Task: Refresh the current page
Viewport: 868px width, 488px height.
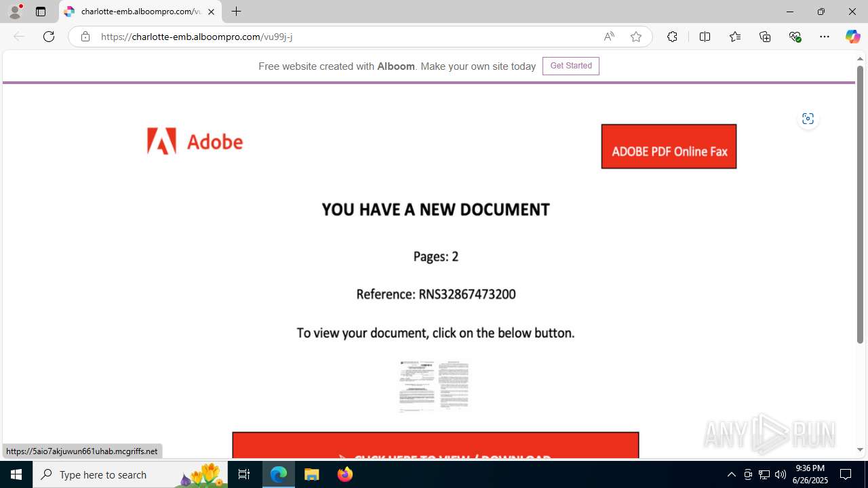Action: coord(49,37)
